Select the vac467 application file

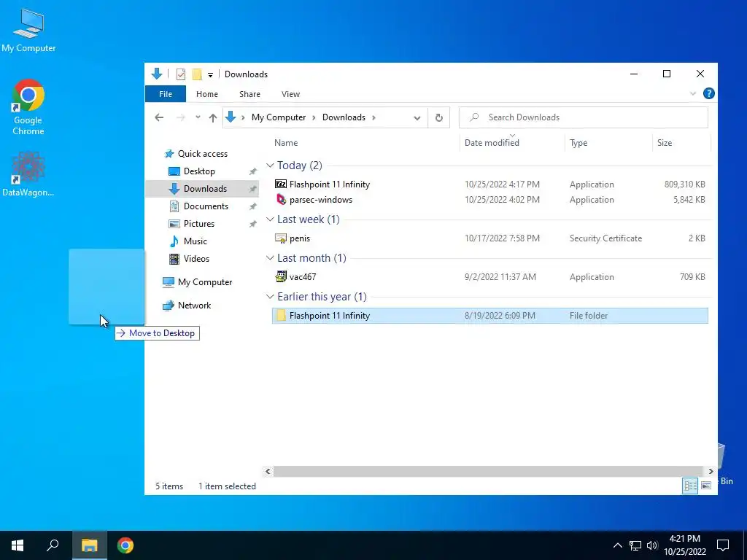489,276
